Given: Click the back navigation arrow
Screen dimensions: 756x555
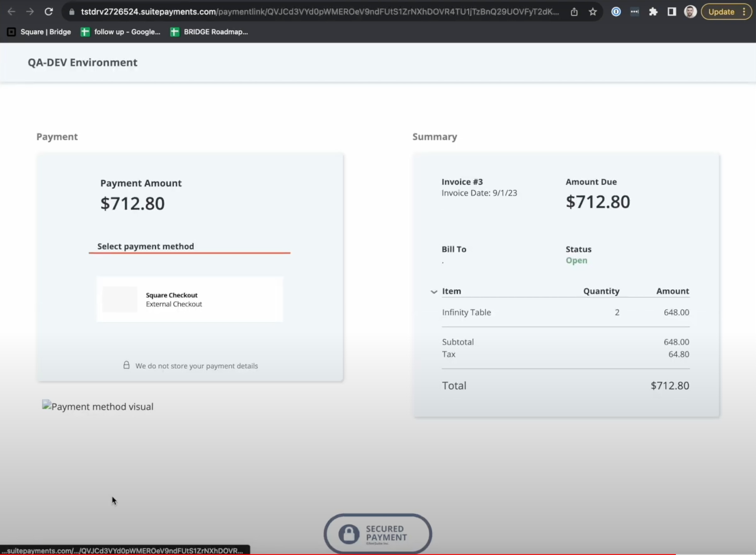Looking at the screenshot, I should pos(11,12).
